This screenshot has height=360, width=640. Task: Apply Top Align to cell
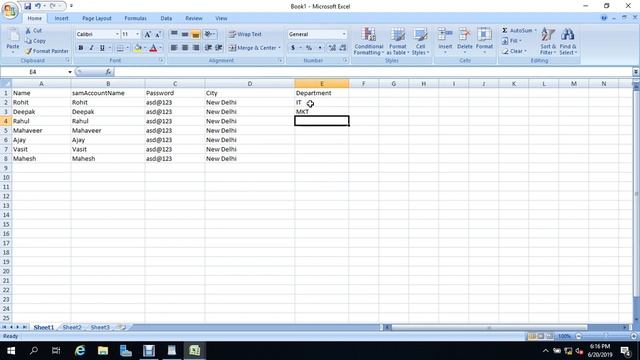174,34
